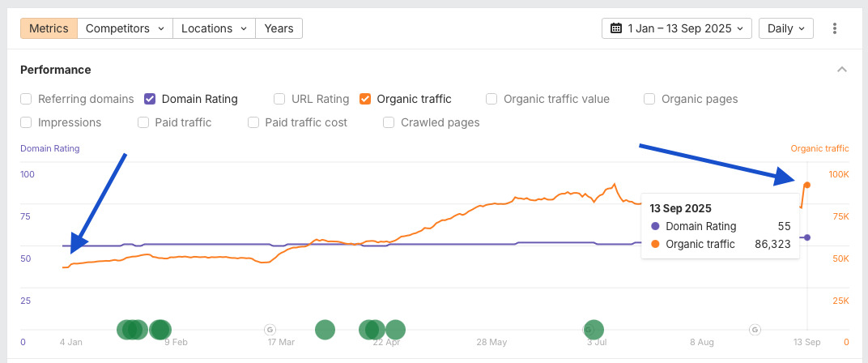Image resolution: width=868 pixels, height=363 pixels.
Task: Enable the Impressions checkbox
Action: (x=25, y=122)
